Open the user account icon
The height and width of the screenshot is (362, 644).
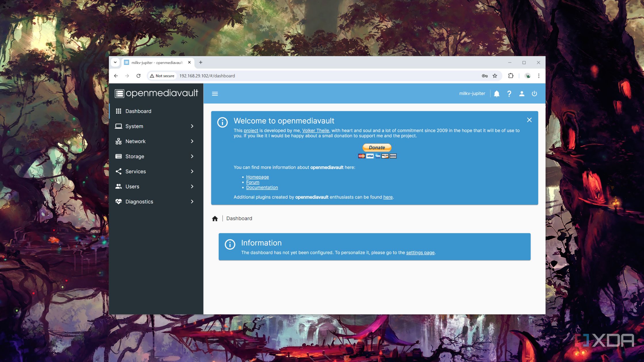pos(522,93)
